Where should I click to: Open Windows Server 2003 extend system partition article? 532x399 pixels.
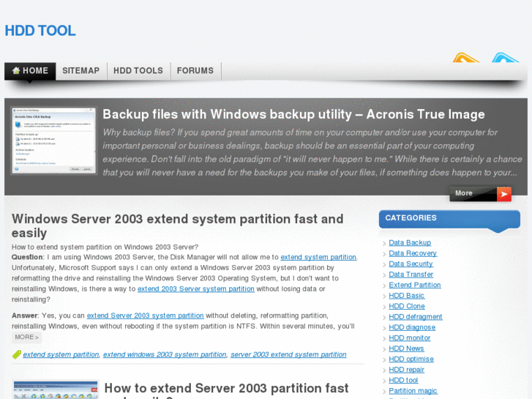click(x=177, y=225)
